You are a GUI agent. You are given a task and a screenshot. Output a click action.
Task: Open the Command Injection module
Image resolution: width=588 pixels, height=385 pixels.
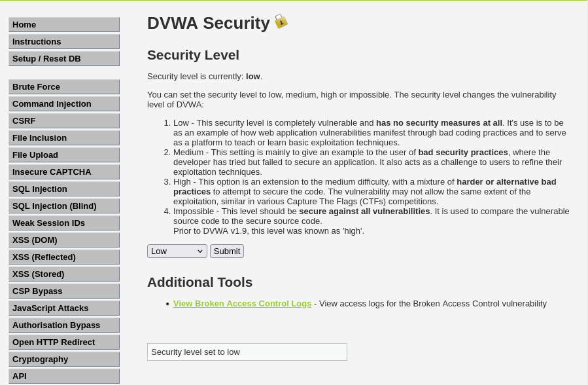[64, 104]
